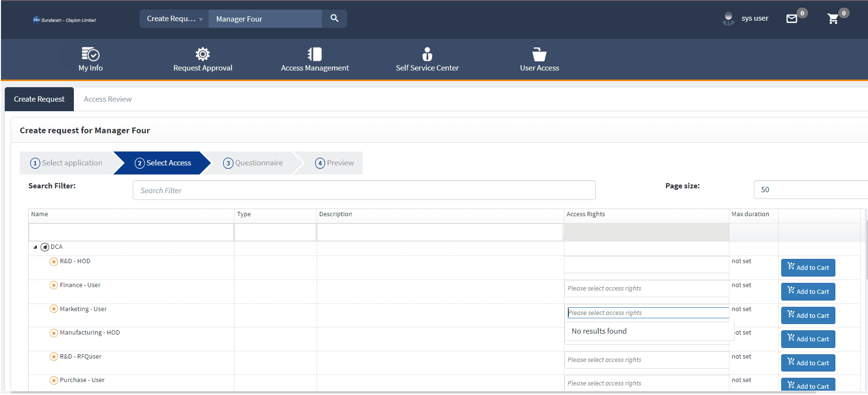Open My Info icon
Viewport: 868px width, 395px height.
coord(90,54)
